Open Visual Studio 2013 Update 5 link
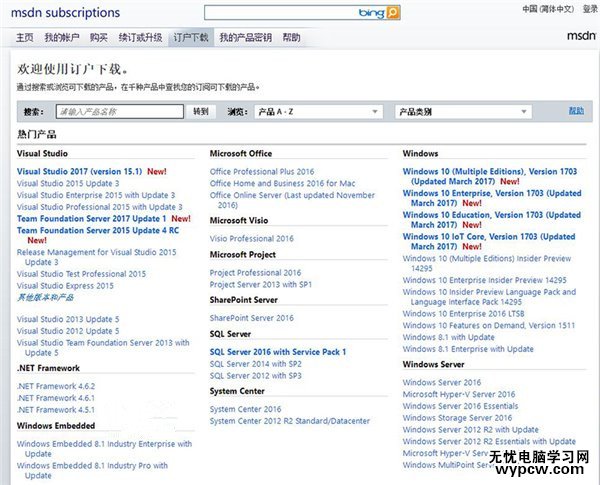The width and height of the screenshot is (600, 485). click(68, 319)
